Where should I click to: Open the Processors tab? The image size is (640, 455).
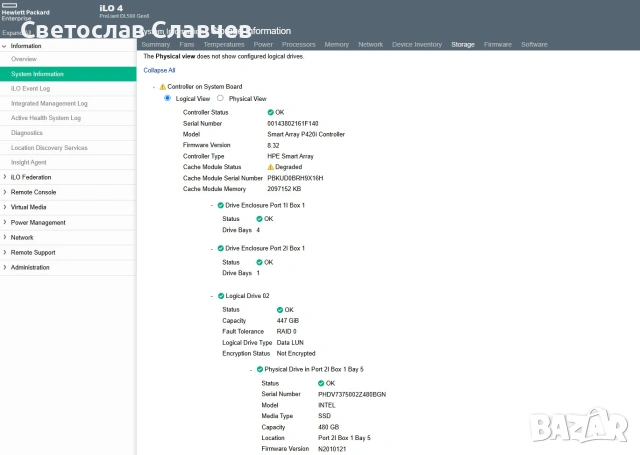click(x=298, y=44)
